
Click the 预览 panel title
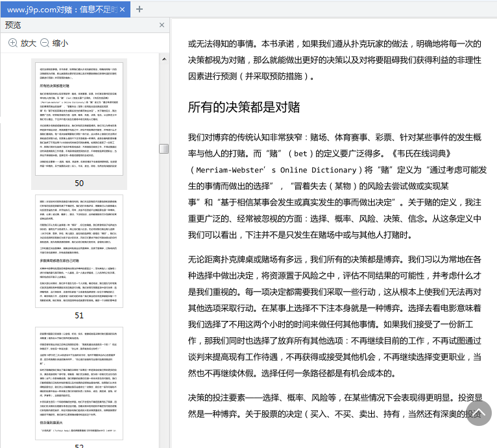pyautogui.click(x=13, y=25)
